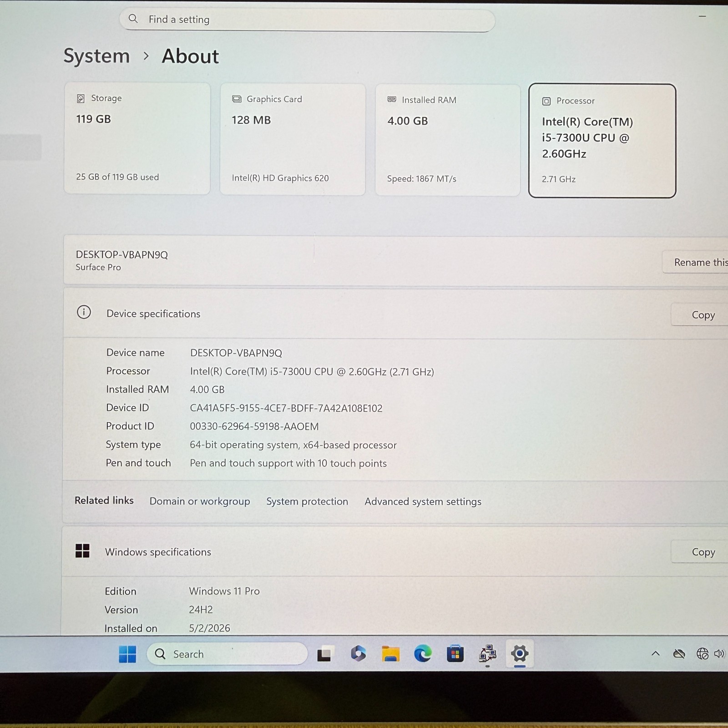Collapse the Device specifications section header
This screenshot has width=728, height=728.
(395, 313)
